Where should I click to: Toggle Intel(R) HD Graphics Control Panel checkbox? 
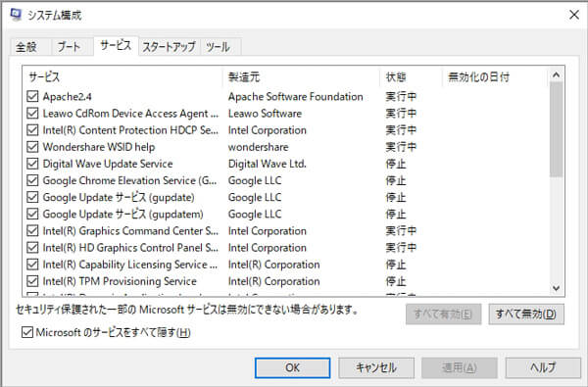pyautogui.click(x=32, y=248)
